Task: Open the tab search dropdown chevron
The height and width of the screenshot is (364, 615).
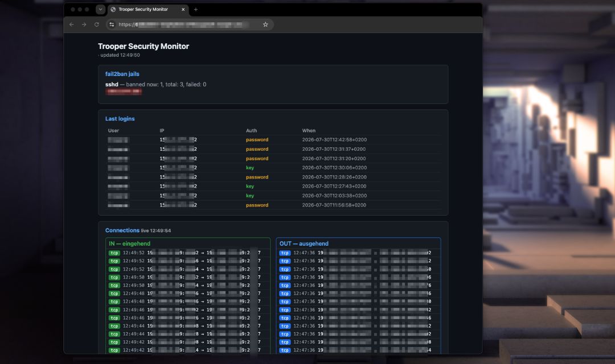Action: coord(100,10)
